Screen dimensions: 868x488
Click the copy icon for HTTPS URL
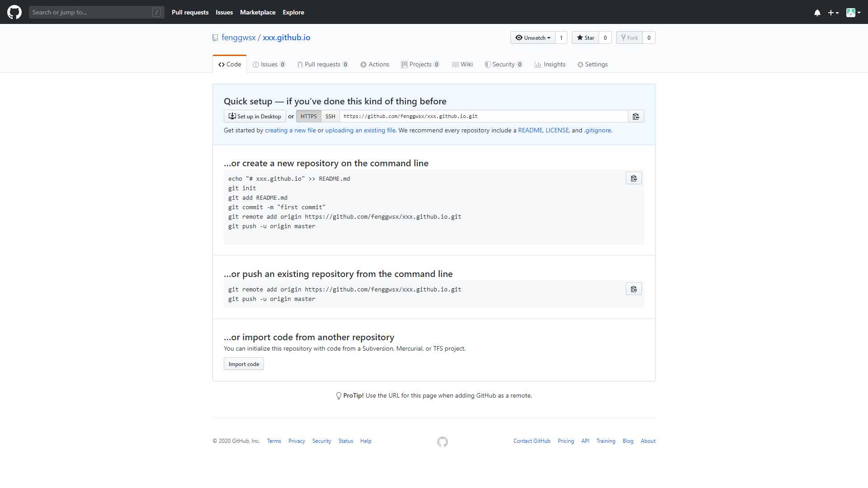click(636, 116)
